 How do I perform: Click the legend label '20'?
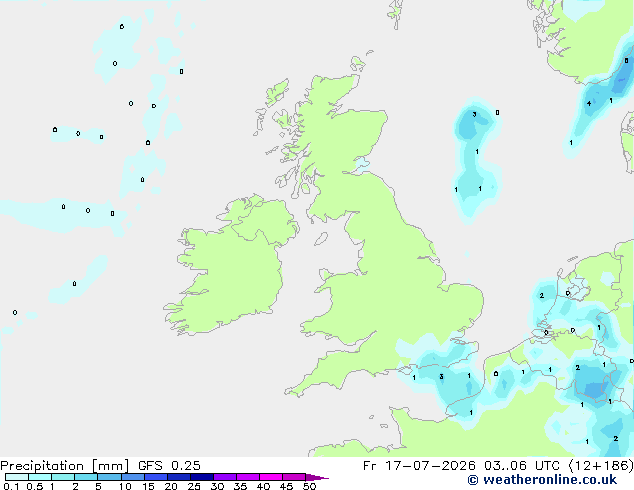point(171,486)
